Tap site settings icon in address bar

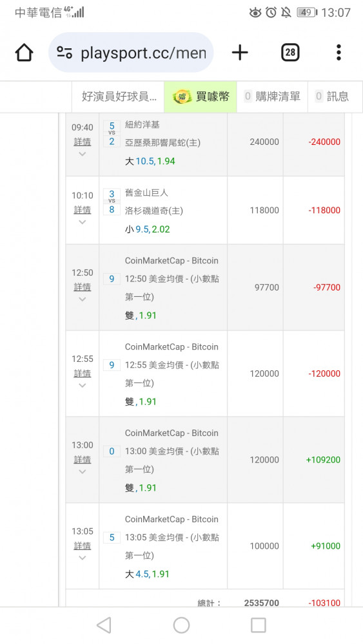click(64, 53)
